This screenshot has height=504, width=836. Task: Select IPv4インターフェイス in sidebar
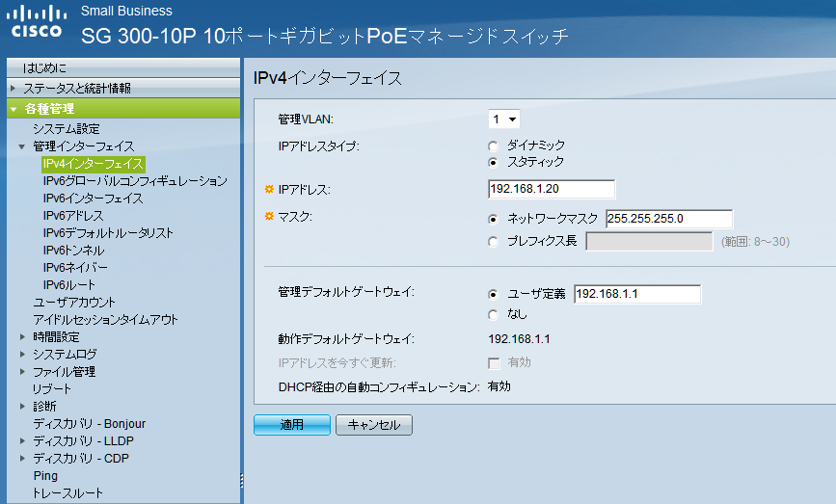[94, 164]
